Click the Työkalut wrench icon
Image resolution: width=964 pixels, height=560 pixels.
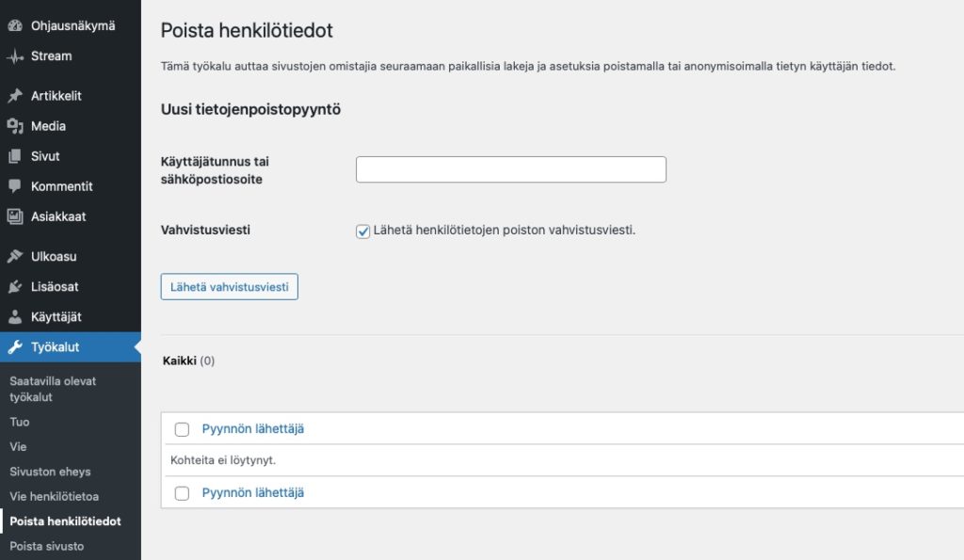(x=15, y=347)
